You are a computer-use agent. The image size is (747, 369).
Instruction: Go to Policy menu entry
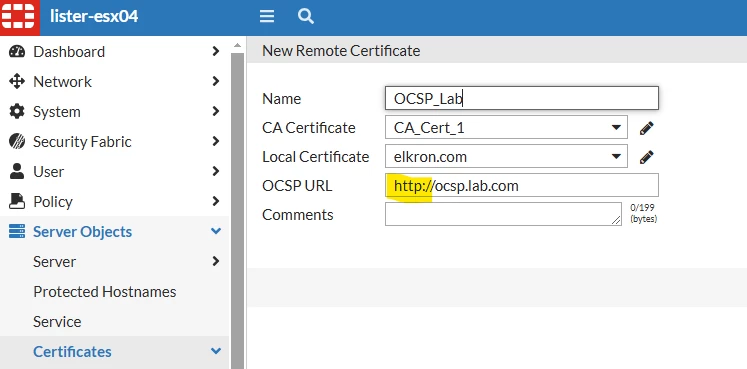click(x=53, y=201)
